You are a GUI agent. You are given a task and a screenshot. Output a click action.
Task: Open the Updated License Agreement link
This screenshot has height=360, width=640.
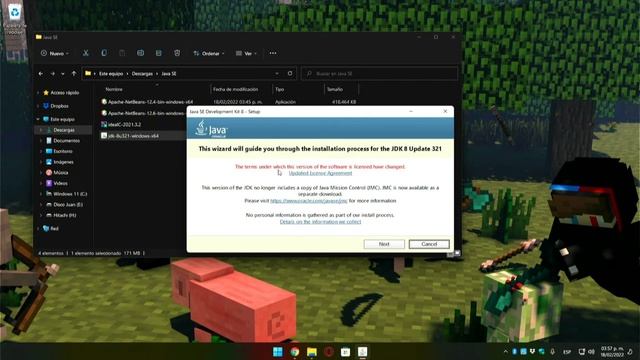click(x=320, y=173)
